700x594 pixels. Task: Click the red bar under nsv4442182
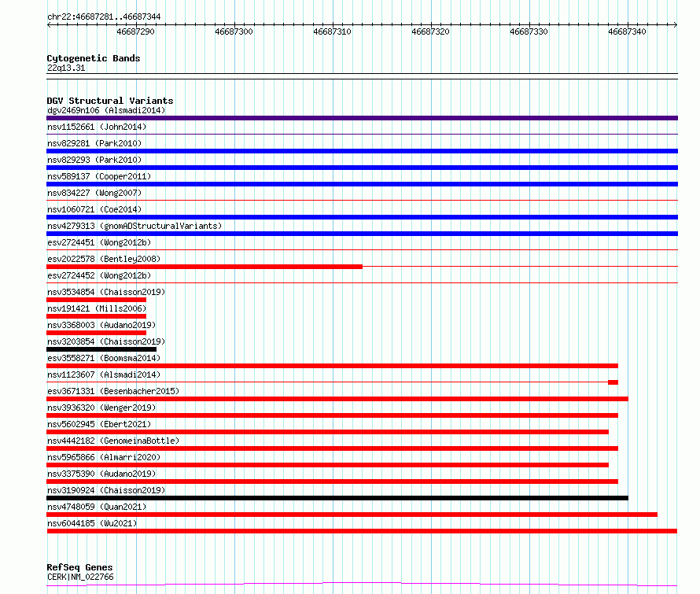[332, 448]
